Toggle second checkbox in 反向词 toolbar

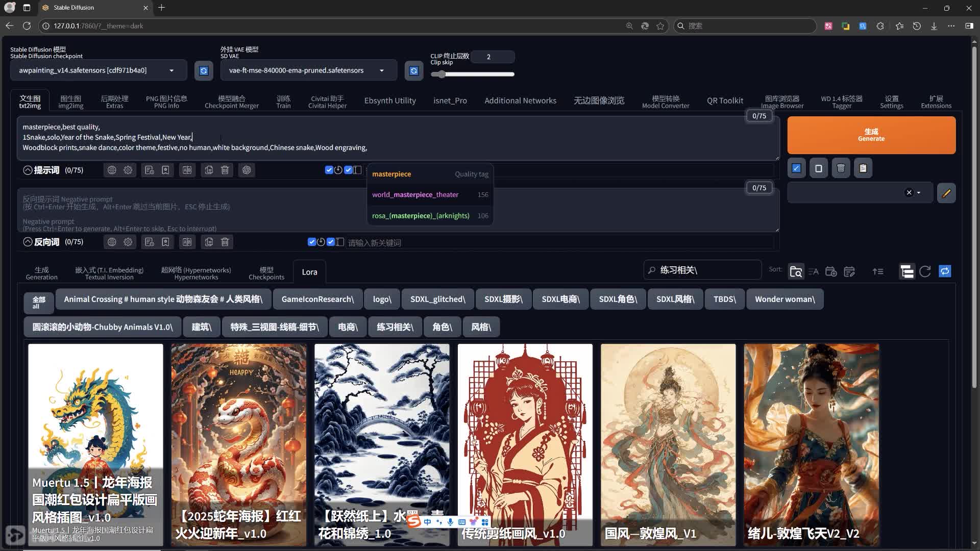[331, 242]
